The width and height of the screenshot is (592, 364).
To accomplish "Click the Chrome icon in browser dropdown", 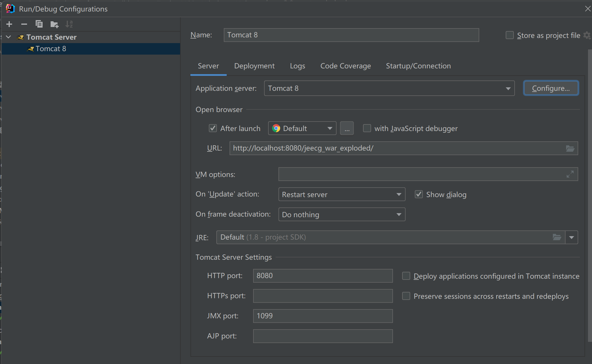I will point(276,128).
